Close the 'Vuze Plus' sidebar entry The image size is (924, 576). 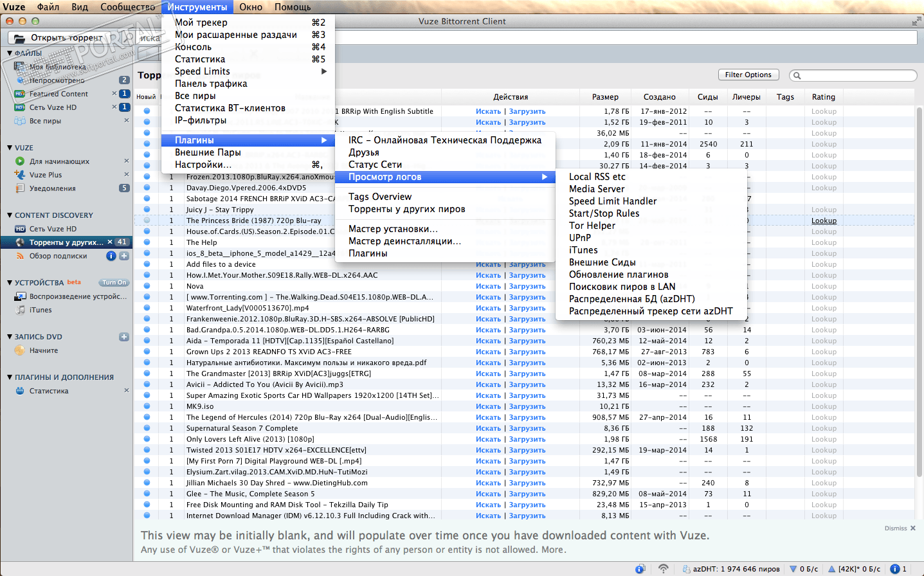point(126,174)
